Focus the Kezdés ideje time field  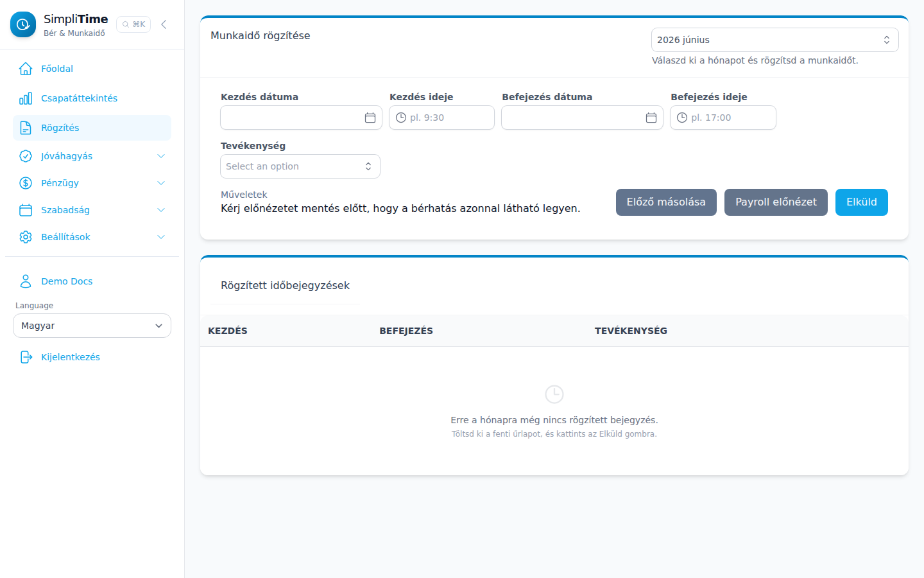(x=441, y=118)
